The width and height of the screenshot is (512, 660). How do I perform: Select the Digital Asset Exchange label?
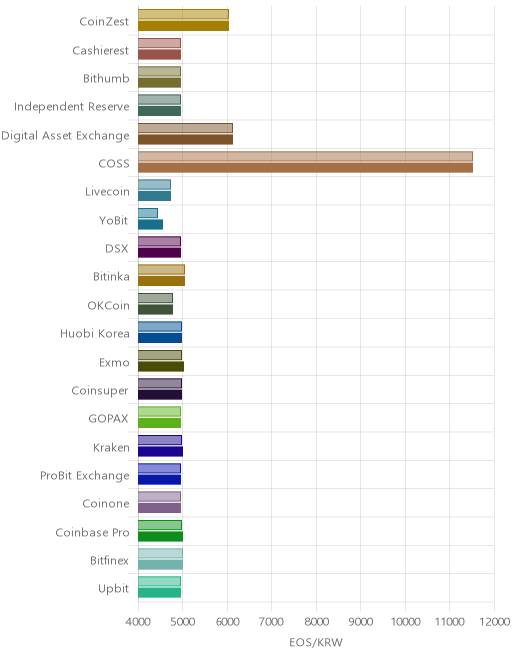[65, 136]
